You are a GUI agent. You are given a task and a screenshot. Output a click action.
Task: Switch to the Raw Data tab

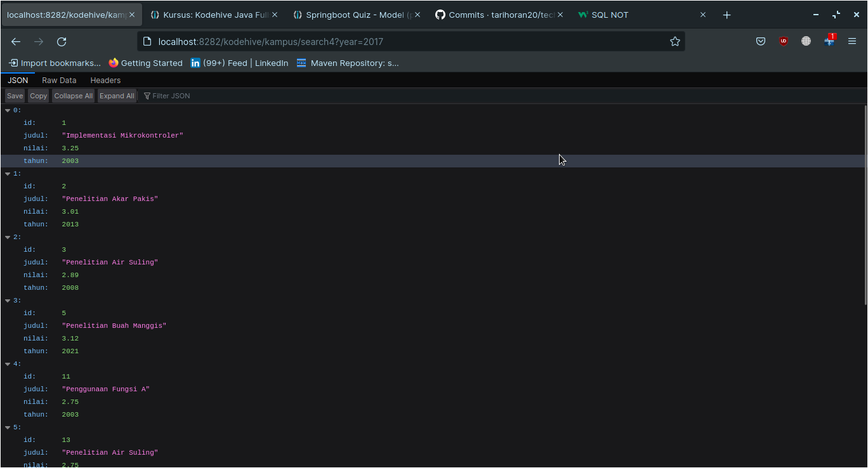pyautogui.click(x=59, y=80)
